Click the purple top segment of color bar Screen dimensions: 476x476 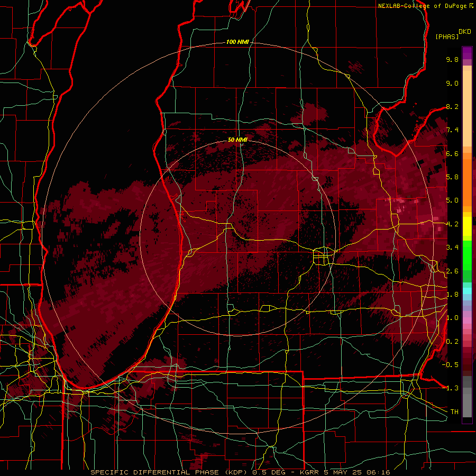467,53
